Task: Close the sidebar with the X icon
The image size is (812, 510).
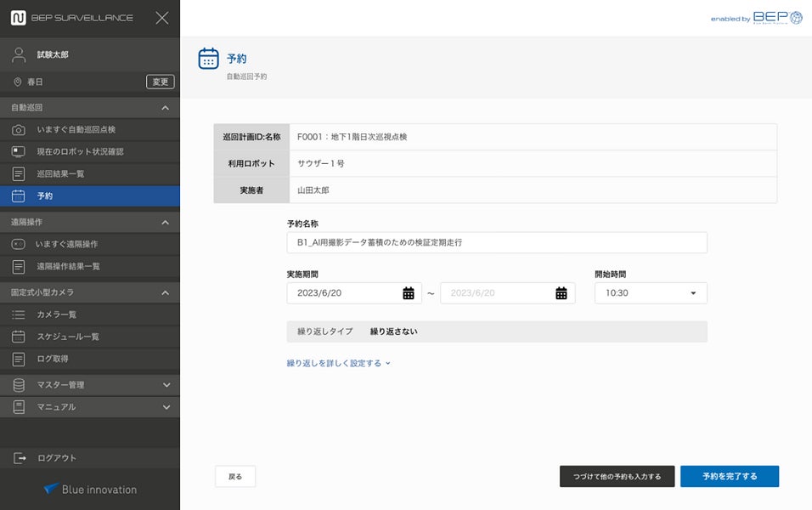Action: (162, 18)
